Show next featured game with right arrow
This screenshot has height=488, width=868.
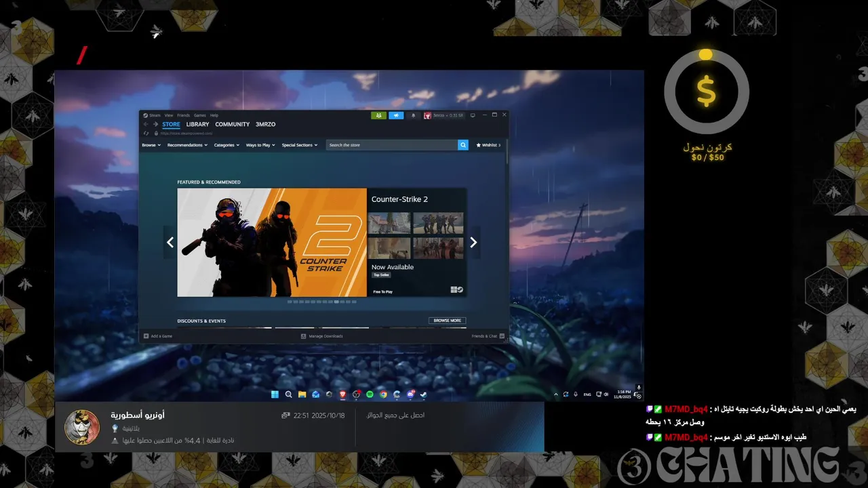click(473, 242)
